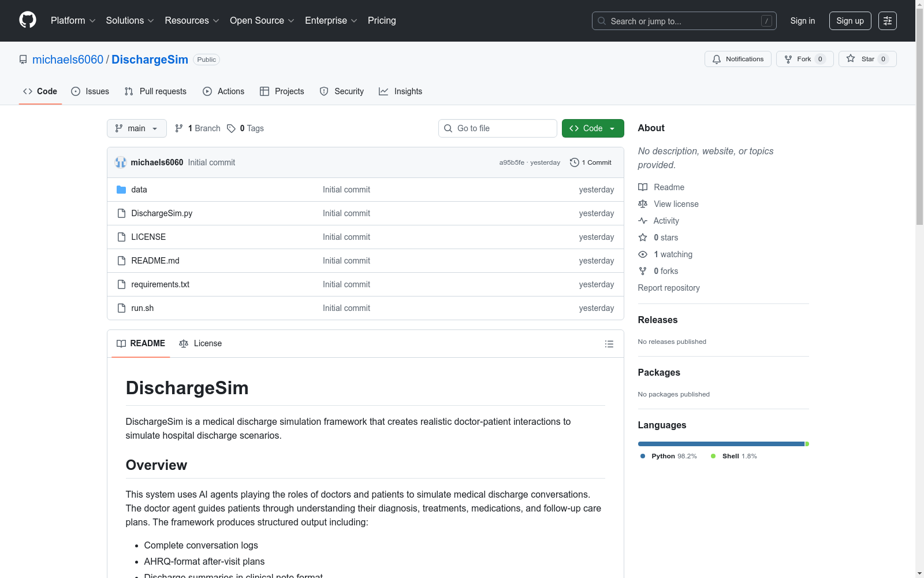Click the Notifications bell button
This screenshot has width=924, height=578.
737,59
